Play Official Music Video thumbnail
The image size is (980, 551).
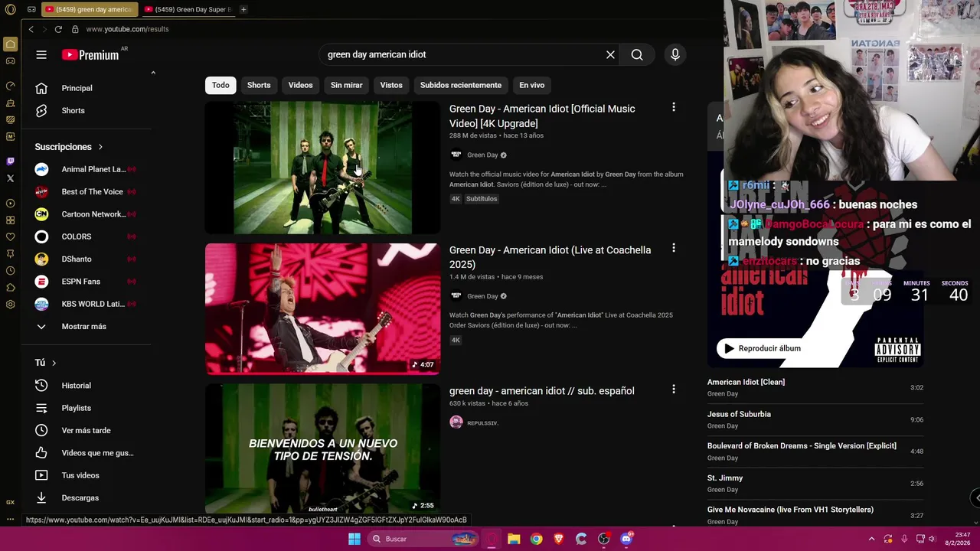322,168
